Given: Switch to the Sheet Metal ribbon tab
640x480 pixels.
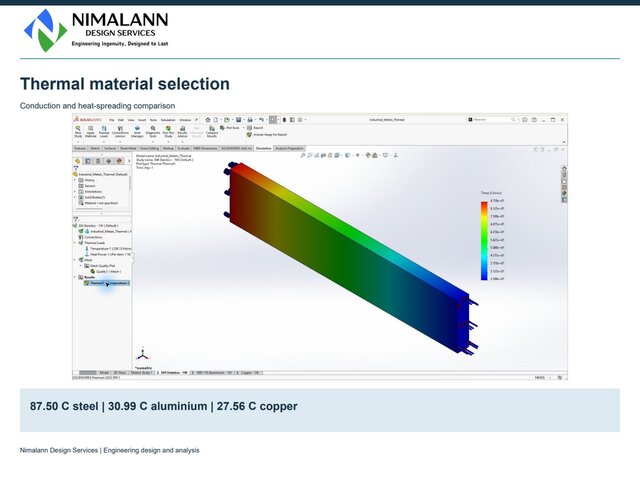Looking at the screenshot, I should 128,149.
